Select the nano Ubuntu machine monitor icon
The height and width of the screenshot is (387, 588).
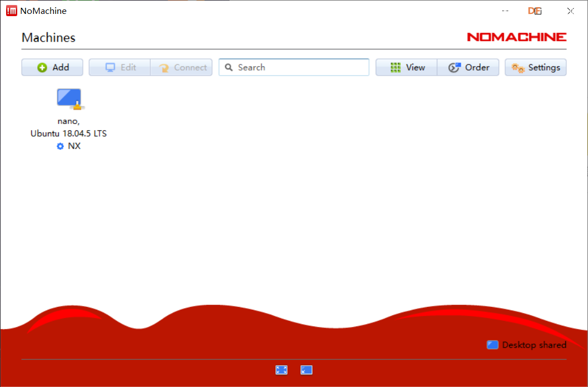point(70,100)
